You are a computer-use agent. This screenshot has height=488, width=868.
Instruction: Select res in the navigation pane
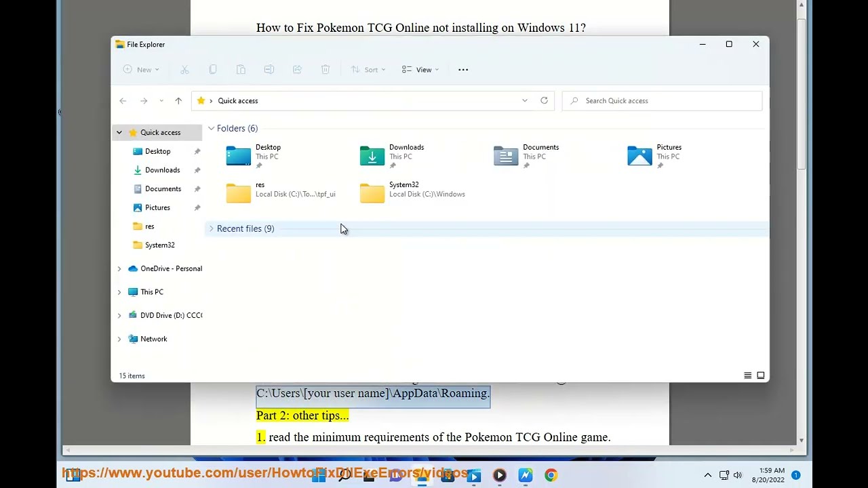(x=149, y=226)
